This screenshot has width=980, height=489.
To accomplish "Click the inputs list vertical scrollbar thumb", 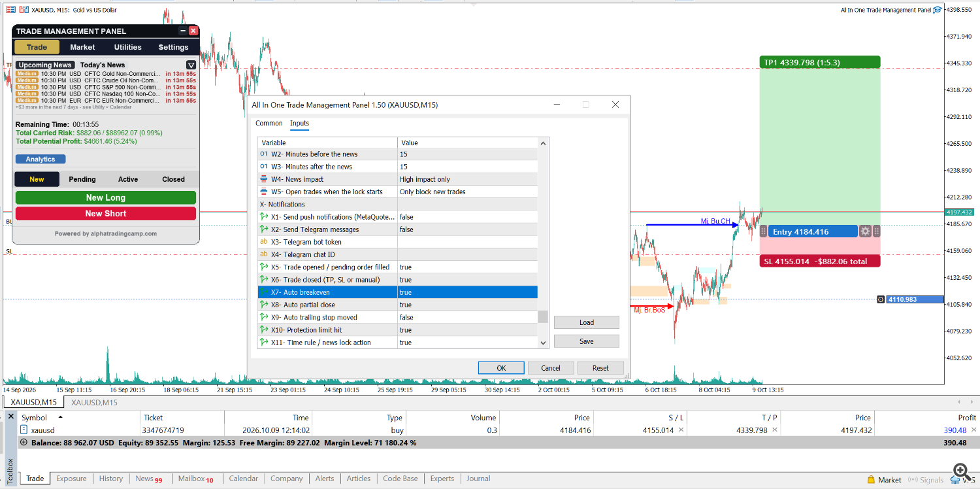I will click(543, 317).
